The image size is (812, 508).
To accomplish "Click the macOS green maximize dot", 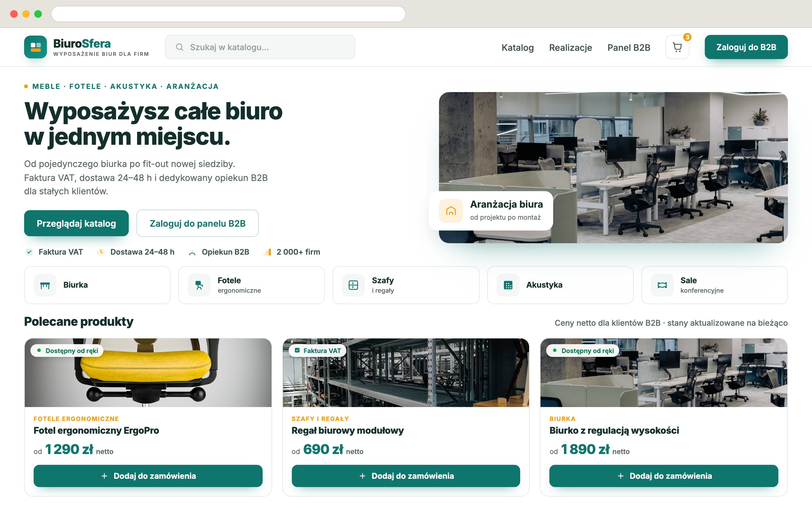I will click(38, 14).
